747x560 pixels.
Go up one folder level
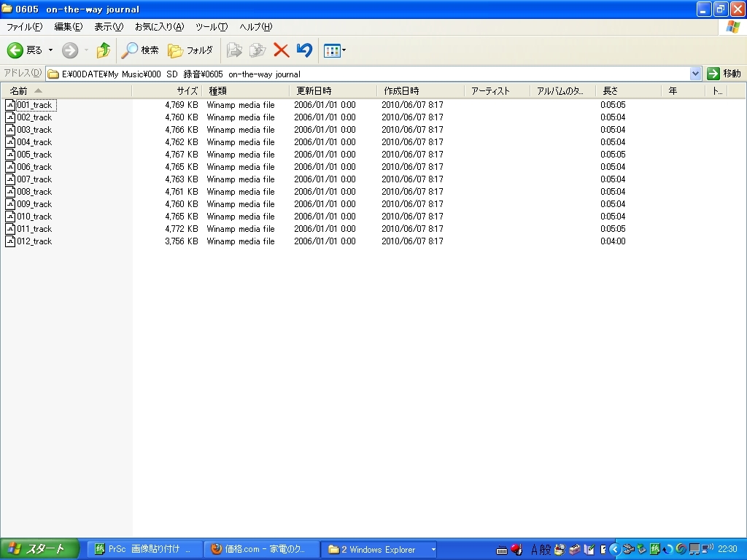click(x=103, y=50)
